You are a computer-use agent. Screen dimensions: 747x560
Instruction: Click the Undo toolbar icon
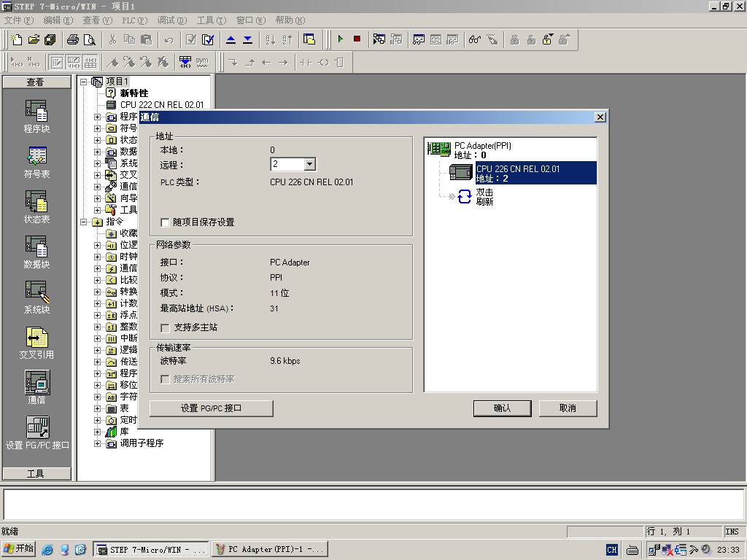pos(169,39)
